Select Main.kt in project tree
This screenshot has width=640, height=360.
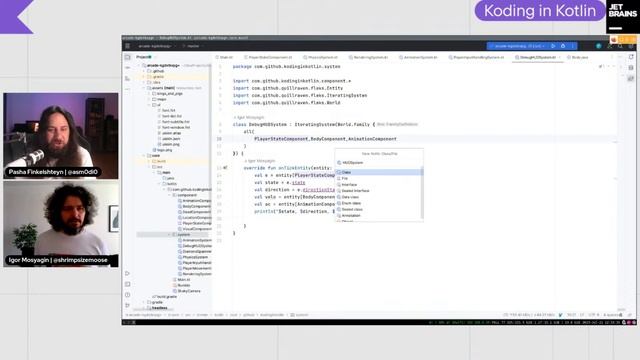coord(182,280)
